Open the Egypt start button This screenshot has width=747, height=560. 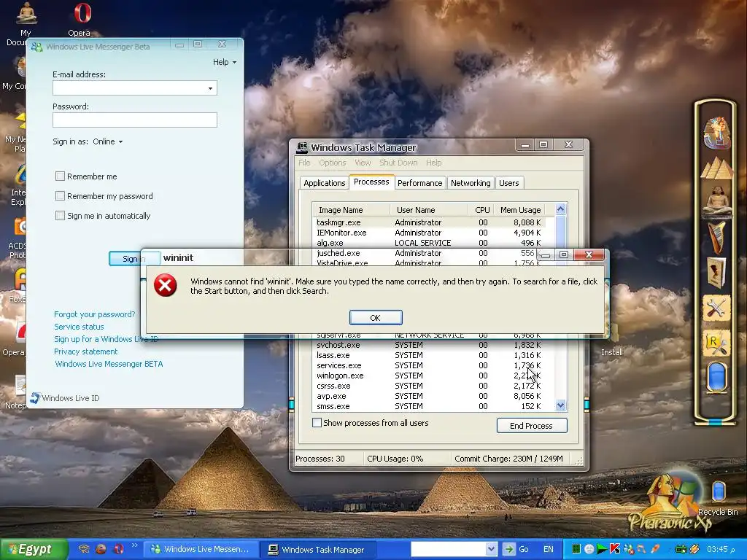(x=34, y=549)
